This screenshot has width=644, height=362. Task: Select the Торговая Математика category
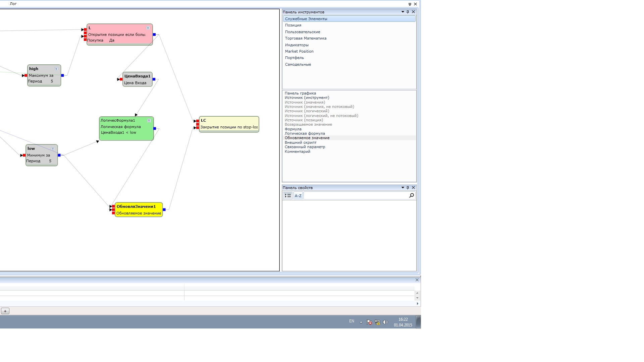click(x=306, y=38)
